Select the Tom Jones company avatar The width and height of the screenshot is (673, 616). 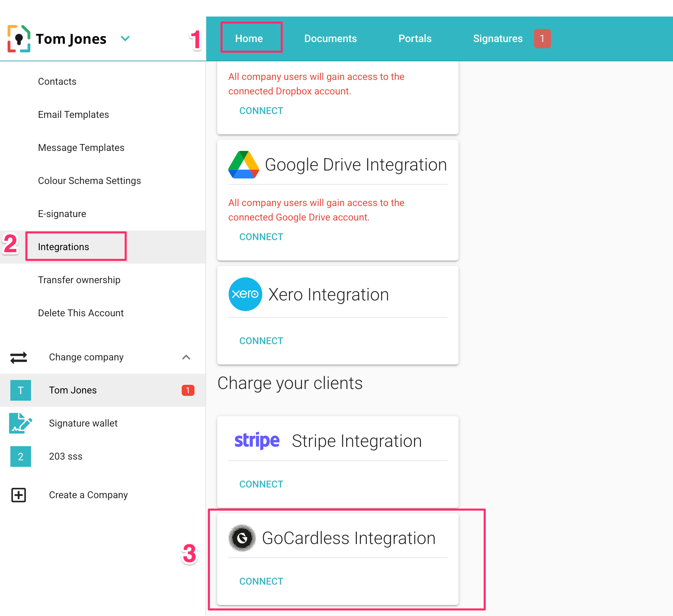[x=20, y=390]
